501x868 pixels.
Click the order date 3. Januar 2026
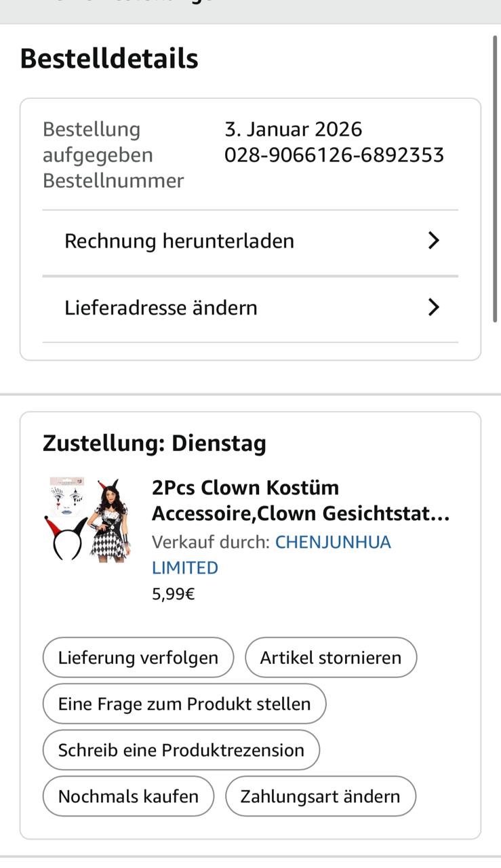293,130
